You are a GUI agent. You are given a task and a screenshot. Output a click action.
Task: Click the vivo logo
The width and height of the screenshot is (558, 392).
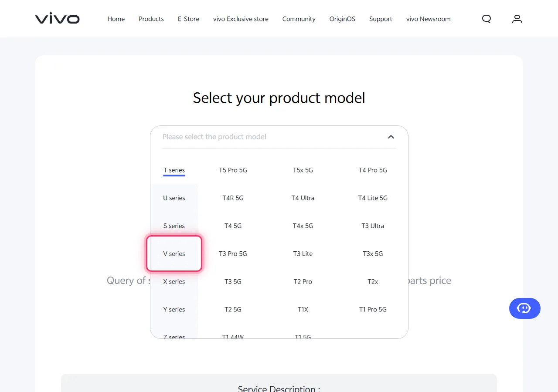click(x=57, y=19)
